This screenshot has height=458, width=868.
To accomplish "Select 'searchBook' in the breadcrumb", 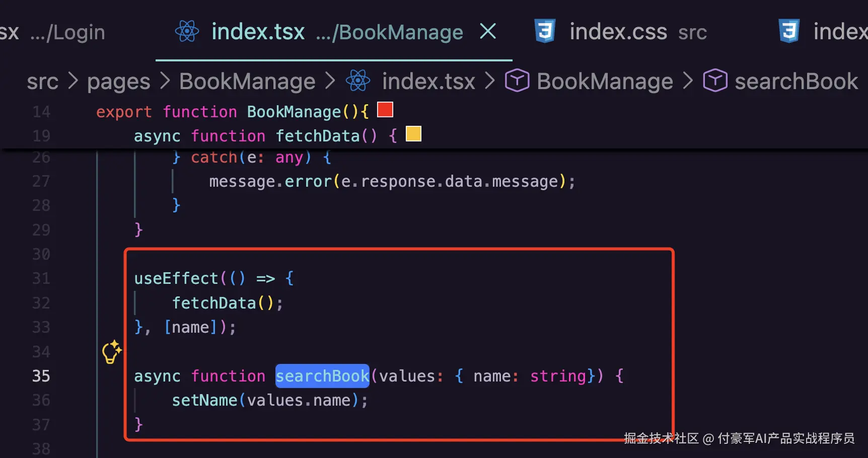I will (796, 82).
